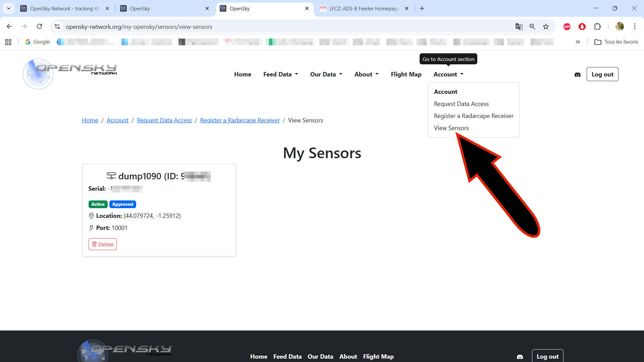
Task: Click the Discord icon in the footer
Action: (520, 357)
